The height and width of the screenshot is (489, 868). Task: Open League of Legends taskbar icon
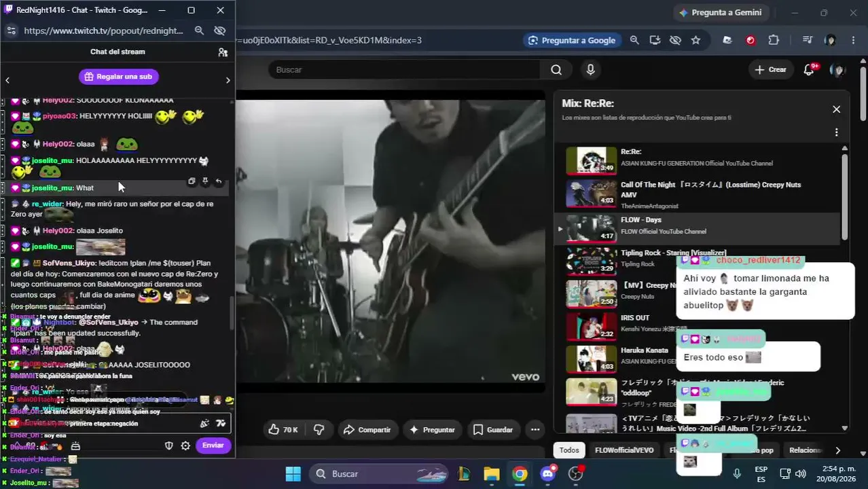465,473
